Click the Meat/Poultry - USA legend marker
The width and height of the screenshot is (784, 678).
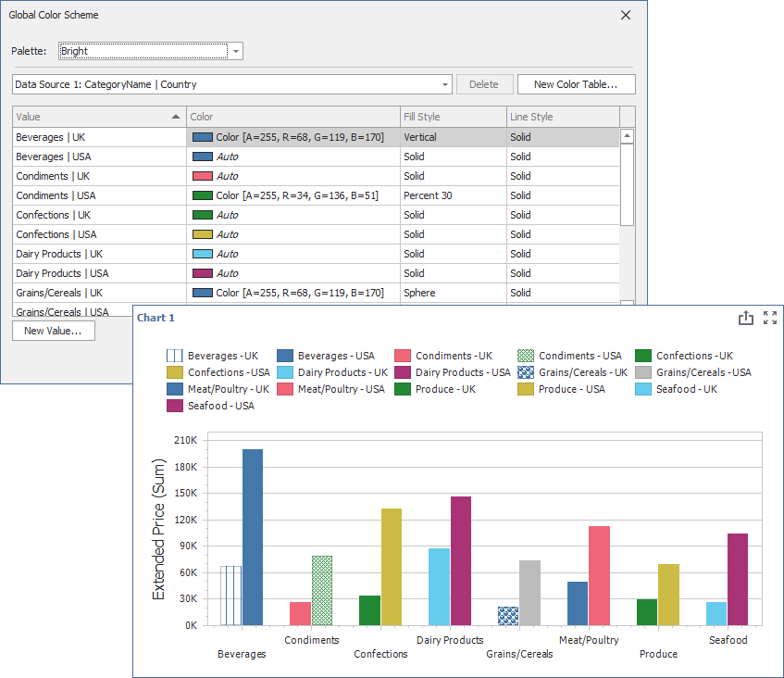tap(285, 389)
